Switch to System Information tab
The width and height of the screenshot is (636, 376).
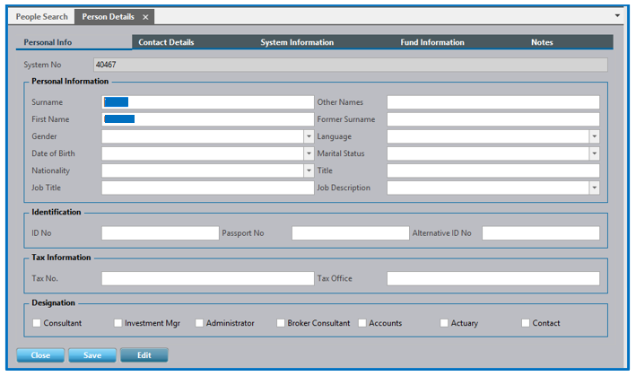click(x=297, y=42)
